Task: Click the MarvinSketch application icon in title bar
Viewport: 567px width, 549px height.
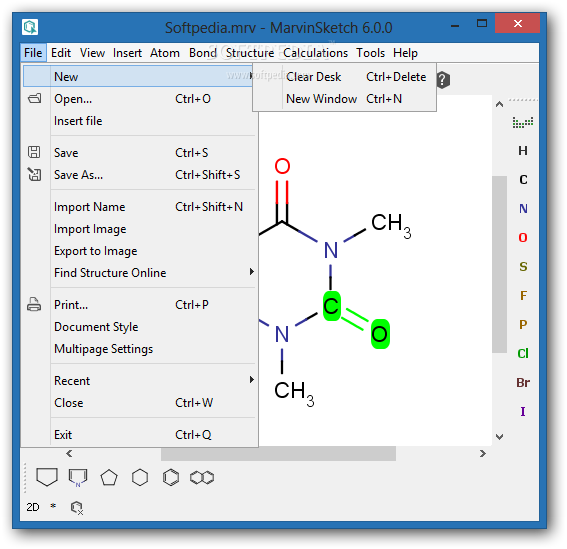Action: click(30, 27)
